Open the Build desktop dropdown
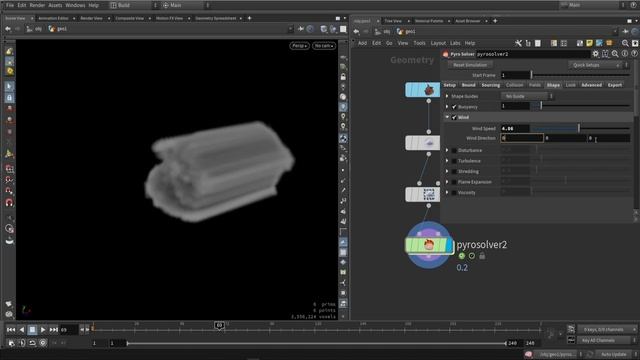640x360 pixels. 133,5
